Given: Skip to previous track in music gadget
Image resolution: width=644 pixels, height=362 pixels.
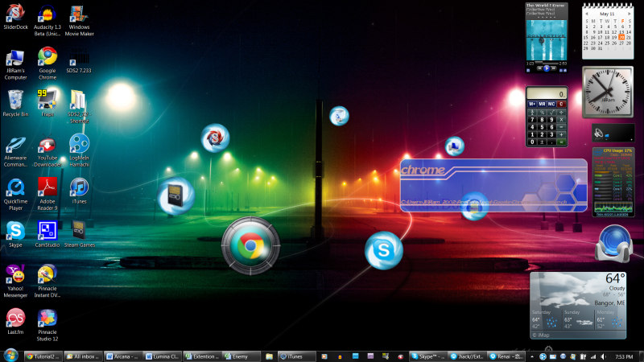Looking at the screenshot, I should 539,69.
